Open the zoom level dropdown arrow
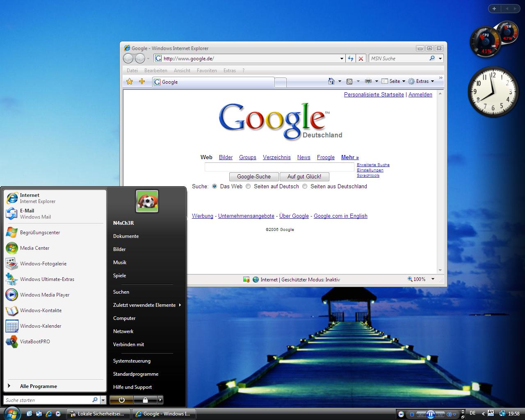This screenshot has height=420, width=525. [x=433, y=279]
